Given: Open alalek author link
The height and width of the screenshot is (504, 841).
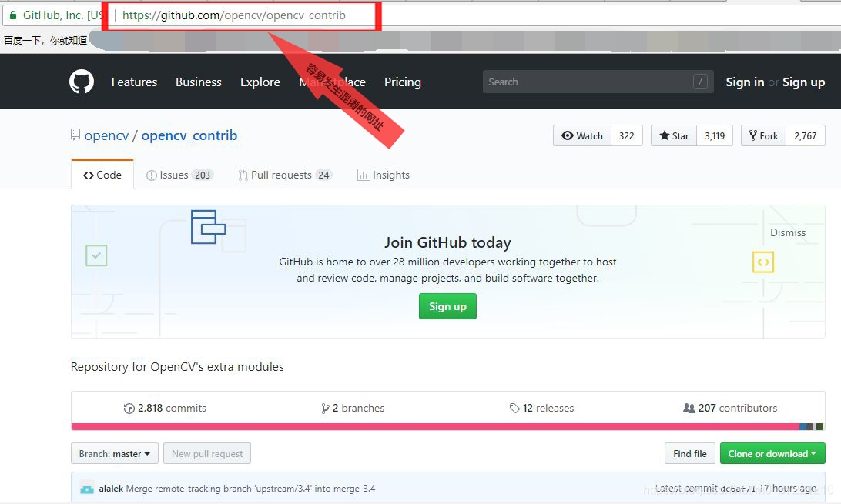Looking at the screenshot, I should [111, 489].
